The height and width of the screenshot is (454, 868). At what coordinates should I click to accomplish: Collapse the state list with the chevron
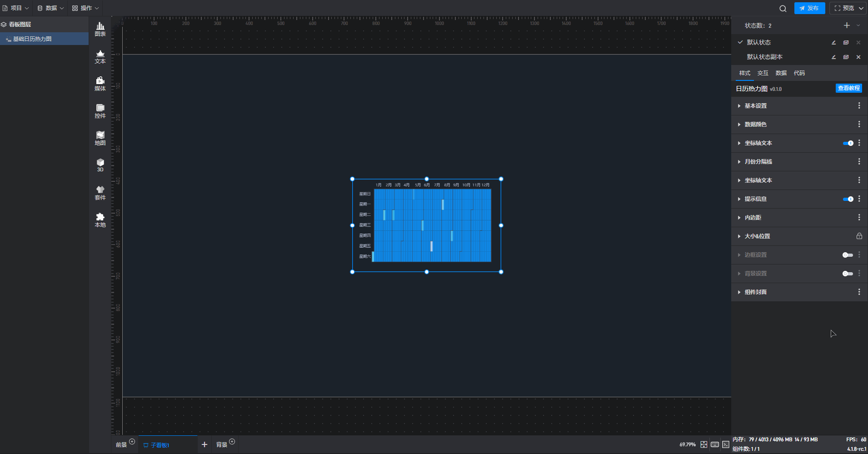858,25
